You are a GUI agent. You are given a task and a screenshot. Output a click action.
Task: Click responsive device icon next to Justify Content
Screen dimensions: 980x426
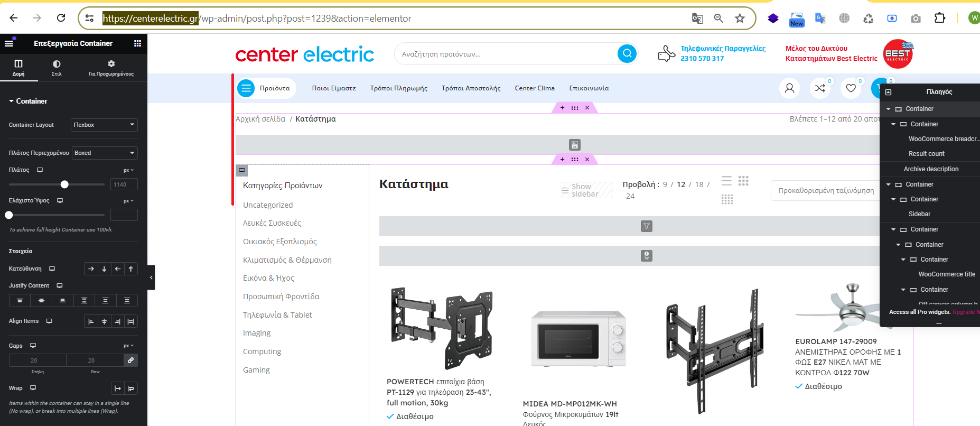[x=60, y=286]
